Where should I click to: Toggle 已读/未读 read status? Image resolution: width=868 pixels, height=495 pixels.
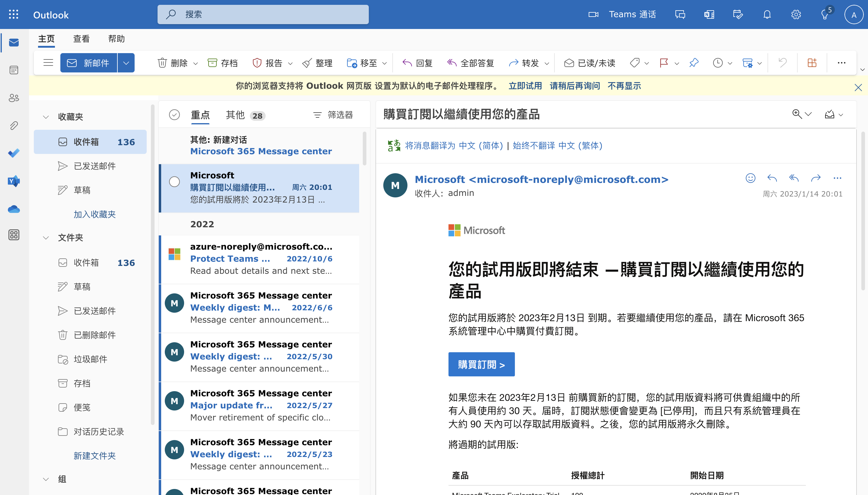click(x=589, y=63)
